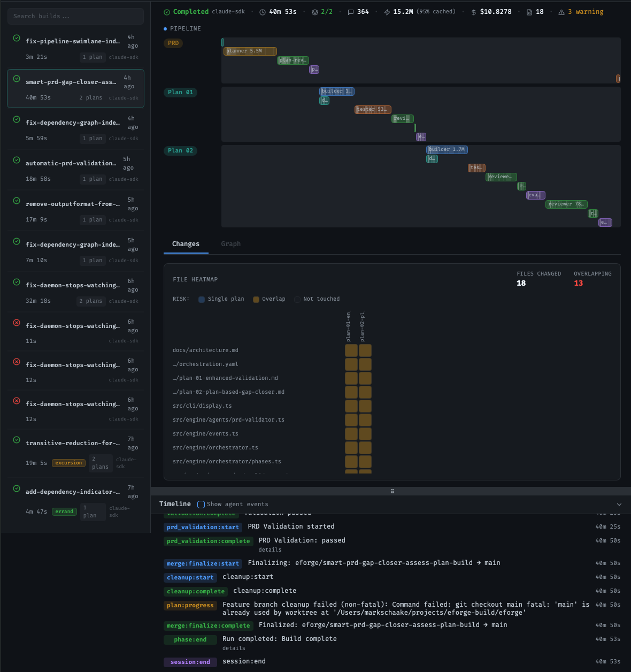Select the tester 53 pipeline bar
This screenshot has height=672, width=631.
[373, 110]
